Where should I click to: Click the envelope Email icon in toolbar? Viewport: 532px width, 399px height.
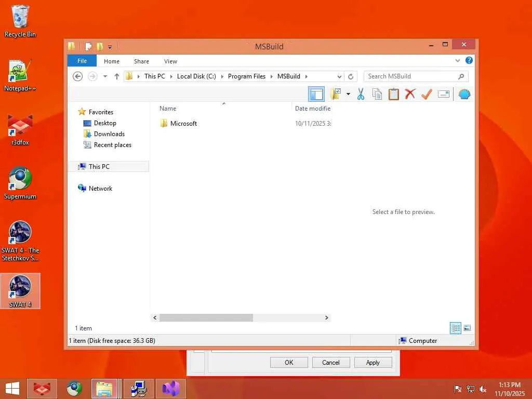coord(444,94)
